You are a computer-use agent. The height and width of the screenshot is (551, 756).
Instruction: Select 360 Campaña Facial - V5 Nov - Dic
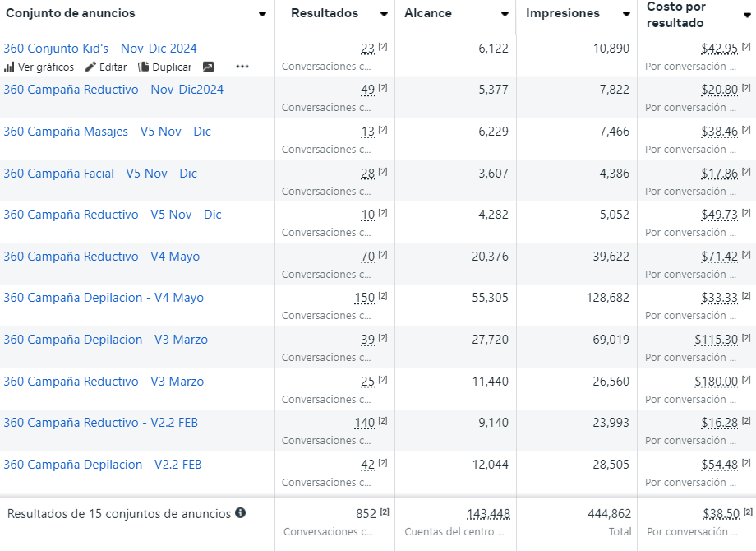[x=100, y=174]
